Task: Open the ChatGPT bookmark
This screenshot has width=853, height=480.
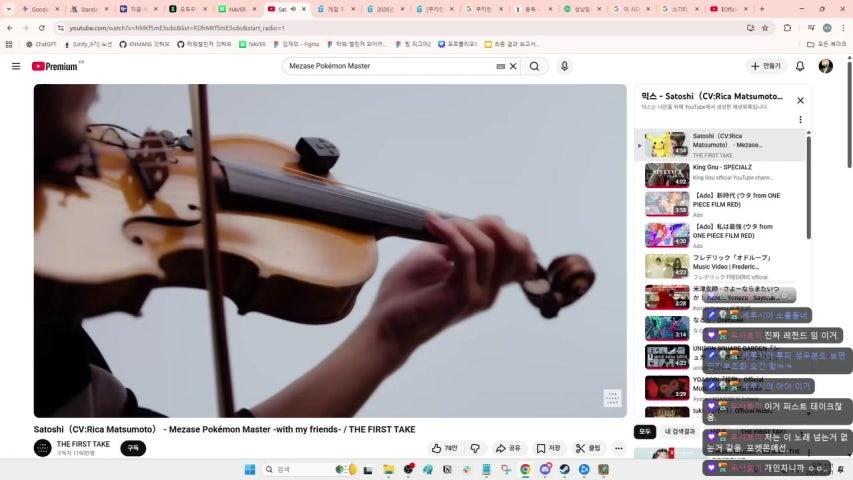Action: point(41,44)
